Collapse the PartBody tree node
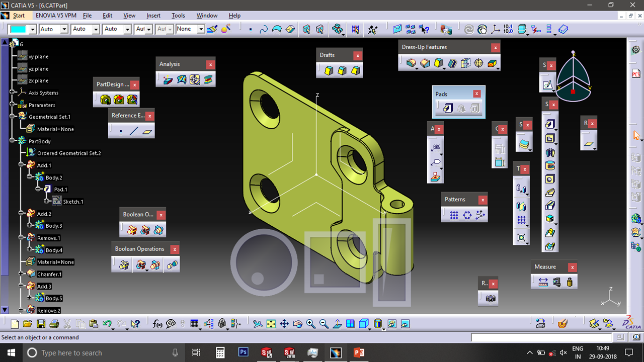The width and height of the screenshot is (644, 362). [13, 141]
